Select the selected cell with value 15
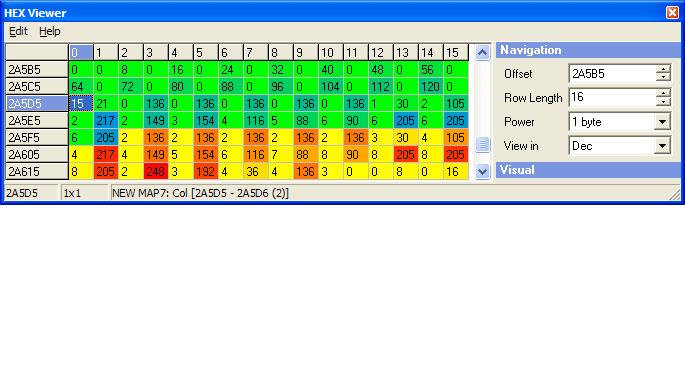 coord(81,104)
